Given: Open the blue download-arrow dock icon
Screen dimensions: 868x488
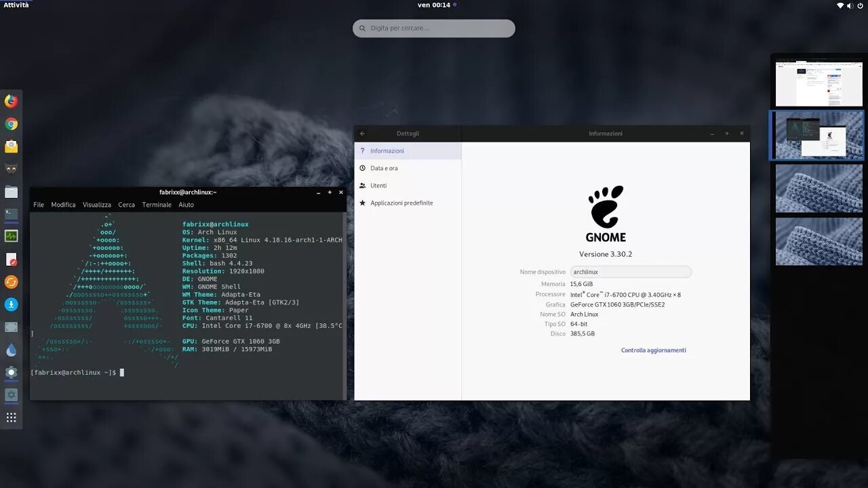Looking at the screenshot, I should coord(11,304).
